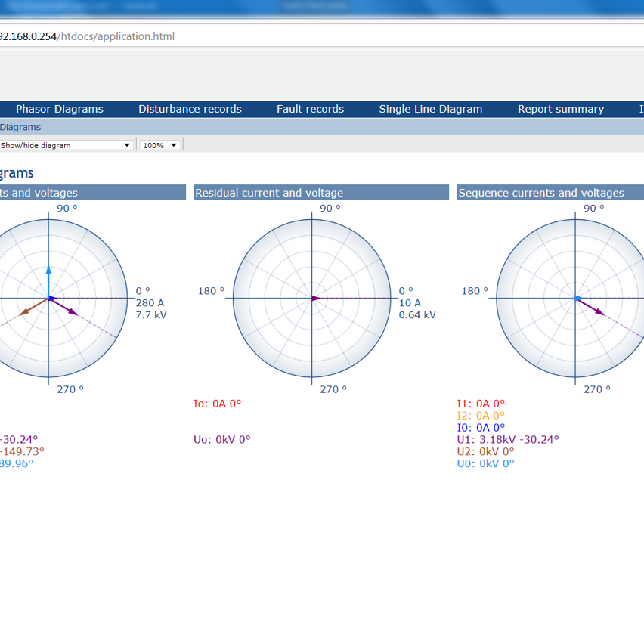
Task: Click the browser address bar URL
Action: (x=87, y=36)
